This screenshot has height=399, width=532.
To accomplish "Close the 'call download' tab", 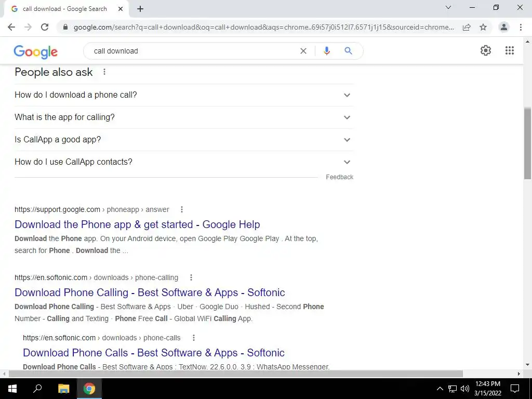I will tap(121, 9).
